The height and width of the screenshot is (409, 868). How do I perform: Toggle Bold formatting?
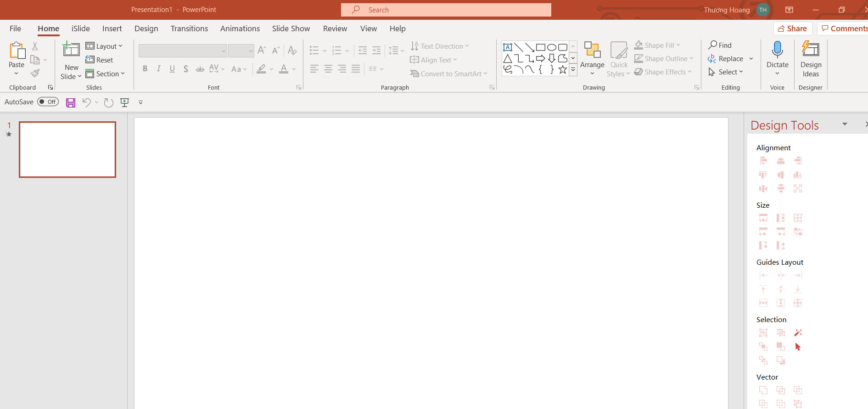coord(145,69)
